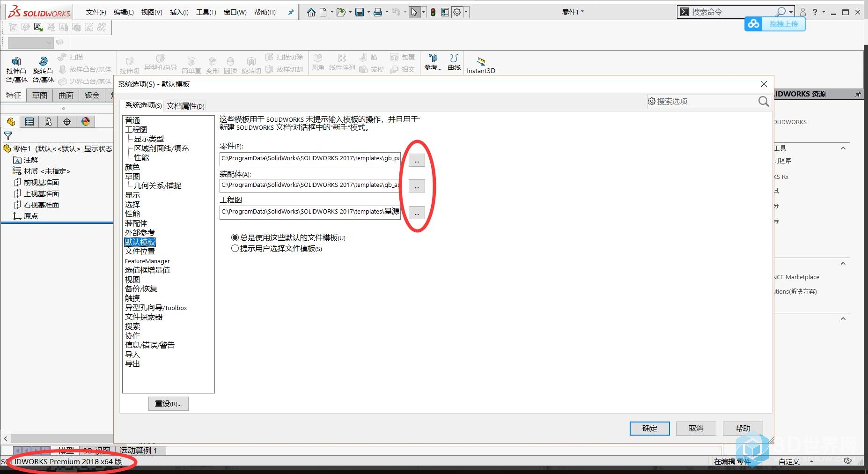Open the Save dropdown arrow
868x474 pixels.
point(368,12)
